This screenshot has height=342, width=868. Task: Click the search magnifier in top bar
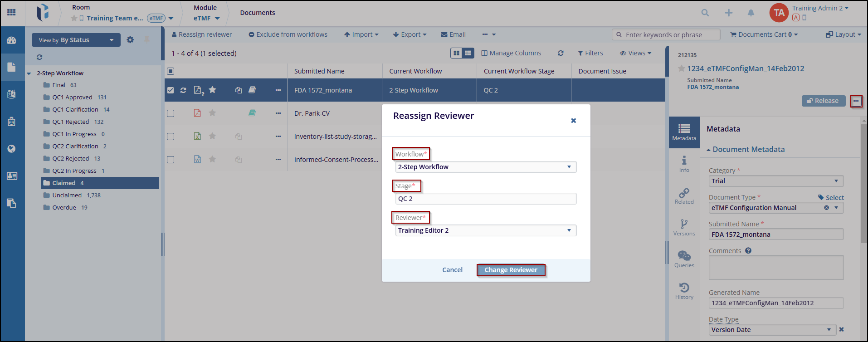(x=705, y=13)
